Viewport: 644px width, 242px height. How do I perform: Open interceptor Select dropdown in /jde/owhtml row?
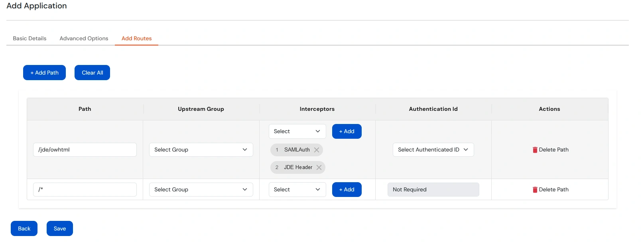click(297, 132)
